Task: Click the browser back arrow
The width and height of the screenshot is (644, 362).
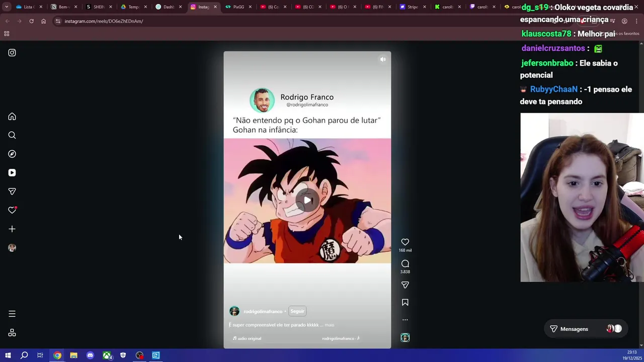Action: click(x=7, y=21)
